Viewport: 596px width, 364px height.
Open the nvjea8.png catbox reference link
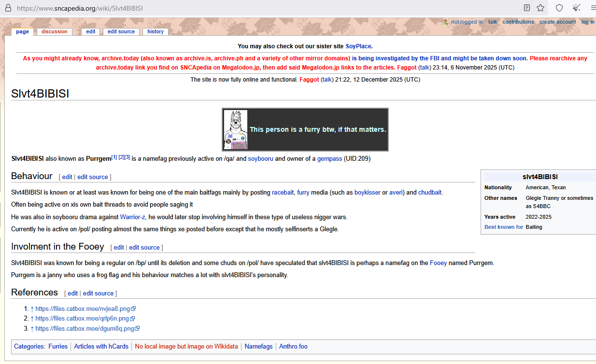click(83, 308)
